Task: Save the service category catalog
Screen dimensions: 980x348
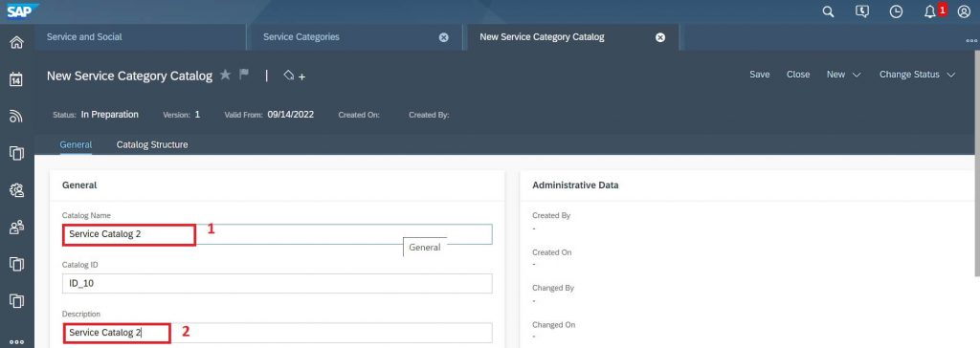Action: pos(759,75)
